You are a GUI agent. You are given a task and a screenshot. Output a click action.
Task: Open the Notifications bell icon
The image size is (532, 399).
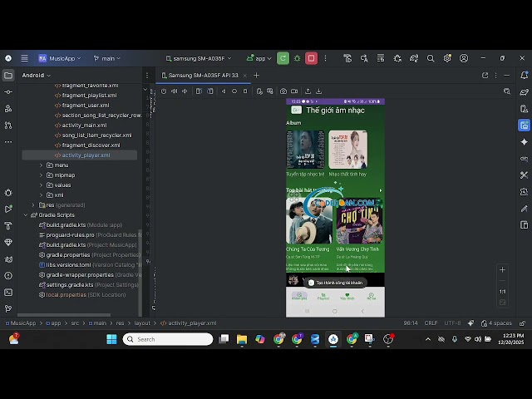[x=525, y=76]
